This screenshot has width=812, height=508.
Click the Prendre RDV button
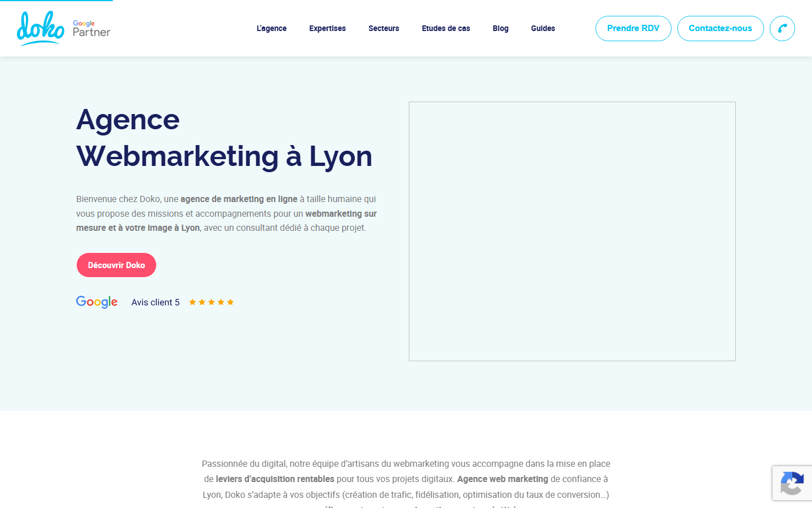point(633,28)
